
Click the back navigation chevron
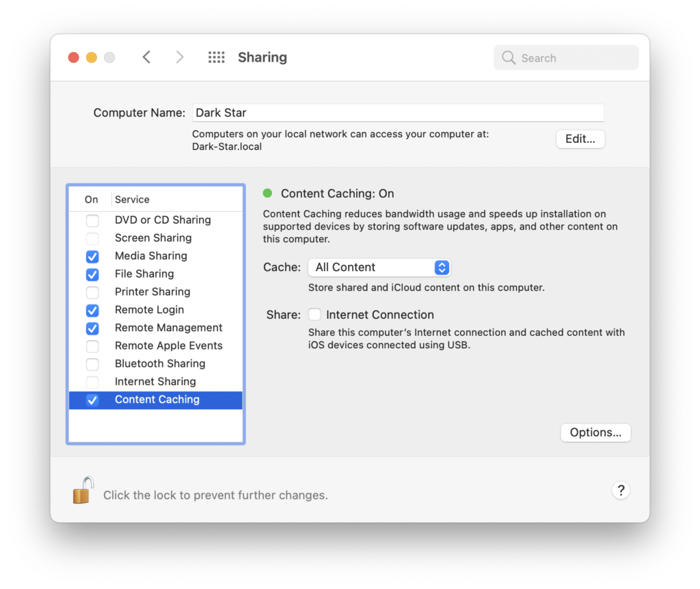tap(146, 57)
